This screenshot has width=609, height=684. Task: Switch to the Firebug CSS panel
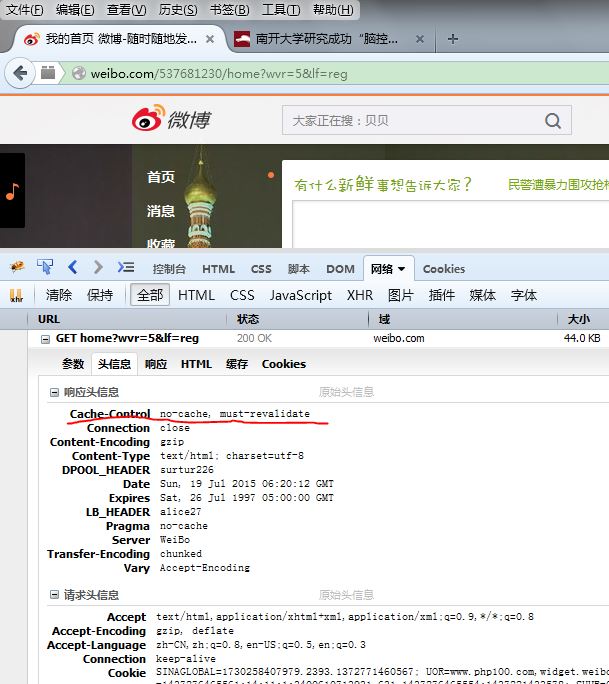tap(261, 269)
